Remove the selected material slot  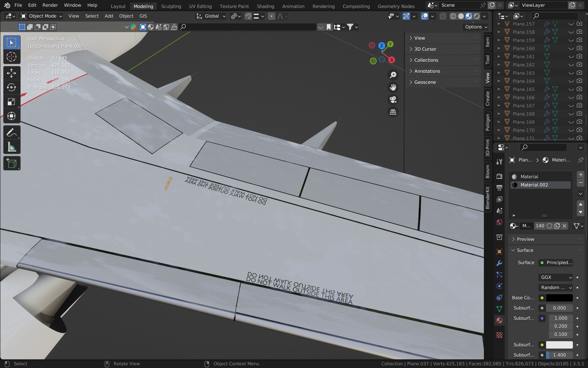click(580, 183)
